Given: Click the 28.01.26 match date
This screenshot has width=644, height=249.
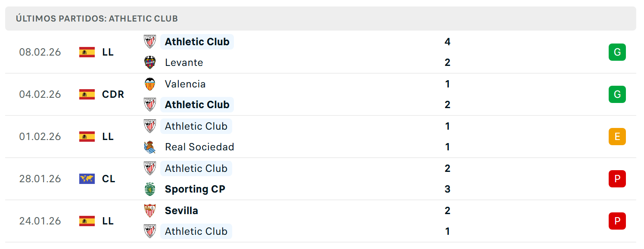Looking at the screenshot, I should [40, 179].
